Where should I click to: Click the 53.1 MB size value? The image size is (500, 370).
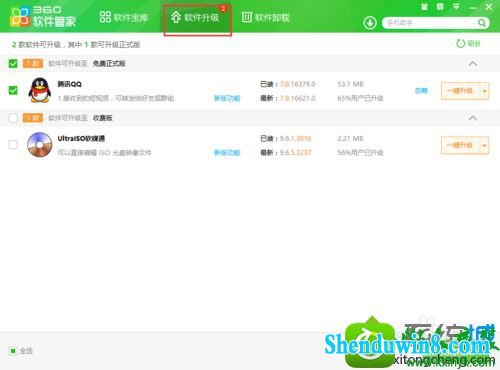coord(350,84)
